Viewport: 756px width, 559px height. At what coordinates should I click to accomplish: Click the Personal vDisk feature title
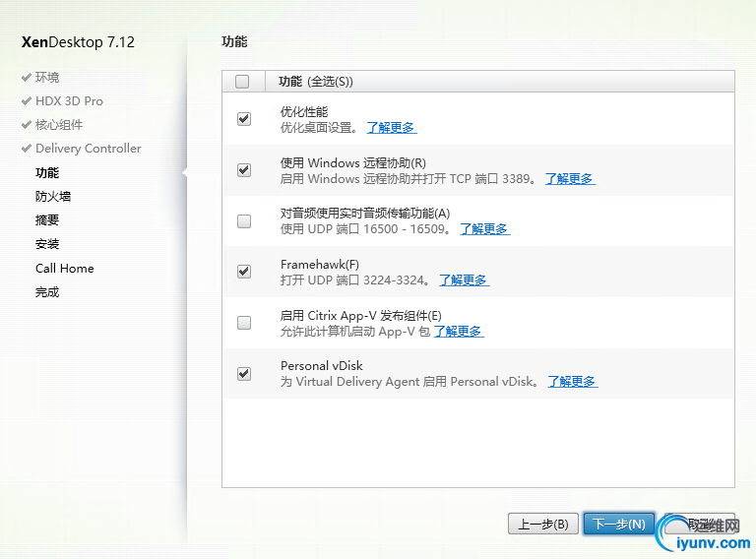tap(322, 366)
